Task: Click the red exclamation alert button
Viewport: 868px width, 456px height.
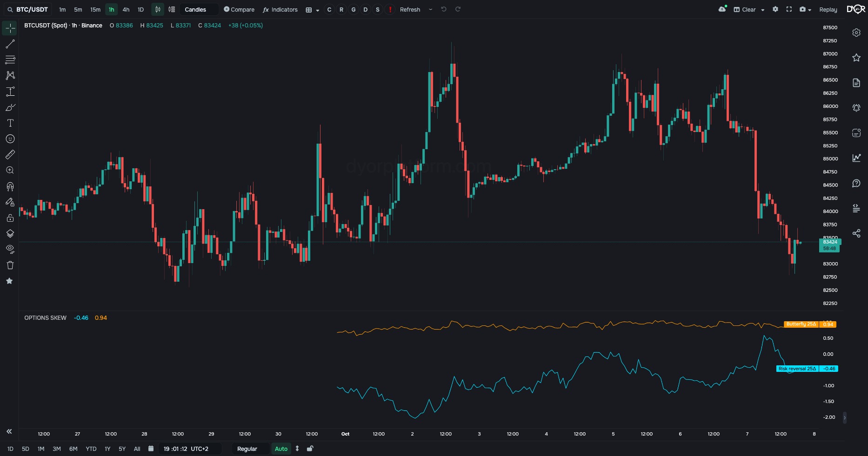Action: 390,9
